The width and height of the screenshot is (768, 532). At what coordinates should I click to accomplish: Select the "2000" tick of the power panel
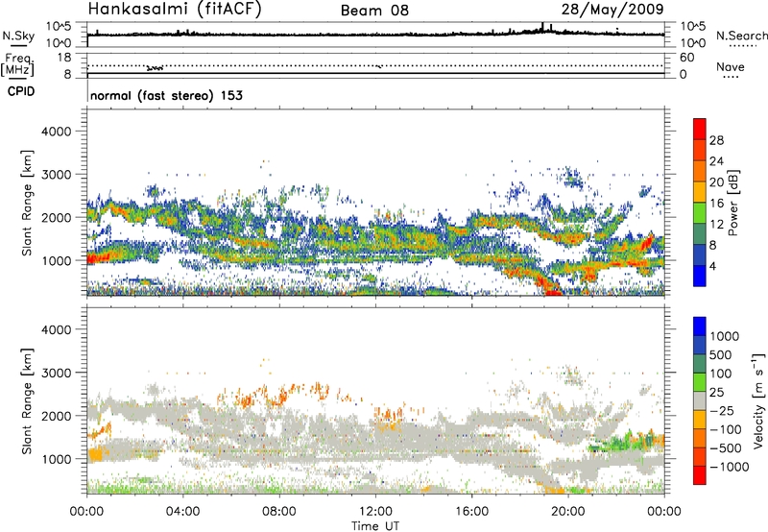click(57, 218)
